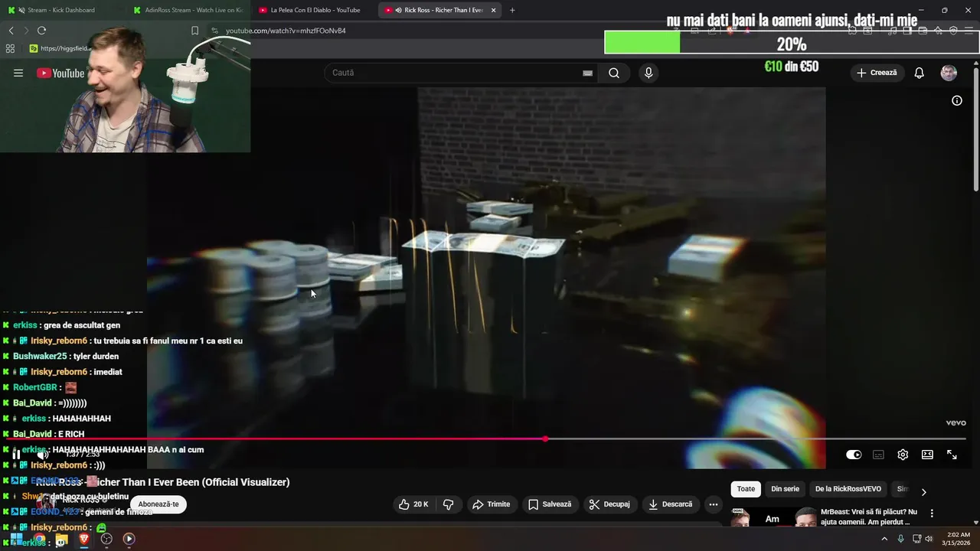980x551 pixels.
Task: Dislike the video with the thumbs down
Action: pos(449,504)
